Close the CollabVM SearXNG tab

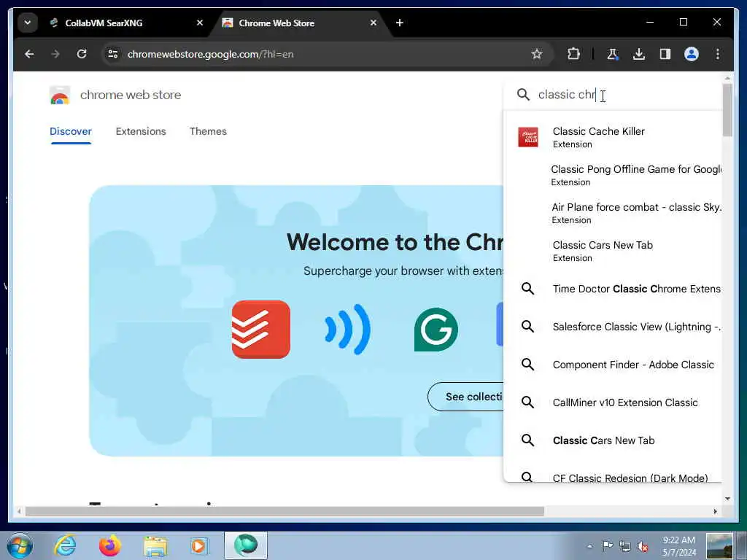pyautogui.click(x=200, y=23)
